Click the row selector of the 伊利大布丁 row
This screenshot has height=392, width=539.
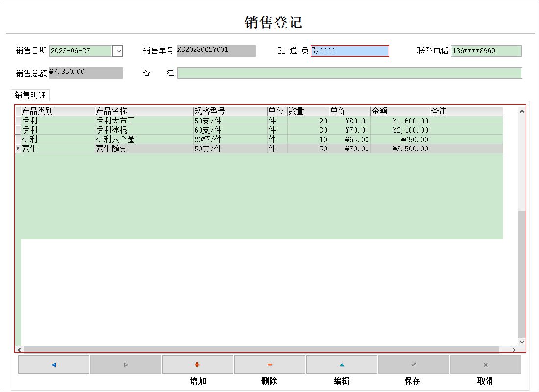tap(18, 121)
